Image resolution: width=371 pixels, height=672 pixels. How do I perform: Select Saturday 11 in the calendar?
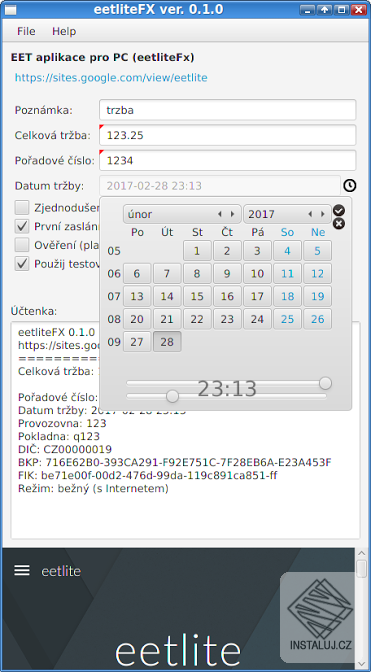coord(287,273)
